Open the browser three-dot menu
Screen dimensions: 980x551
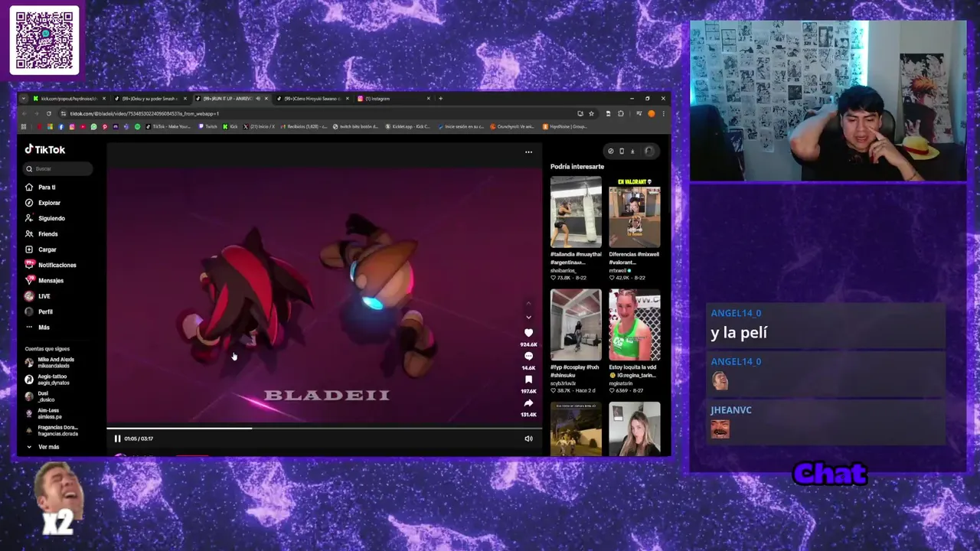(x=663, y=113)
